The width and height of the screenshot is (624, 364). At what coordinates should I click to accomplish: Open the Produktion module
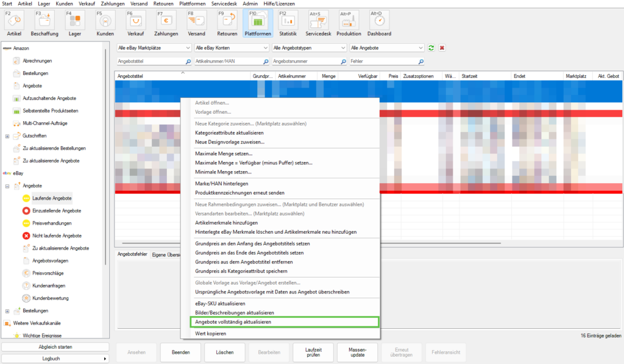(349, 23)
